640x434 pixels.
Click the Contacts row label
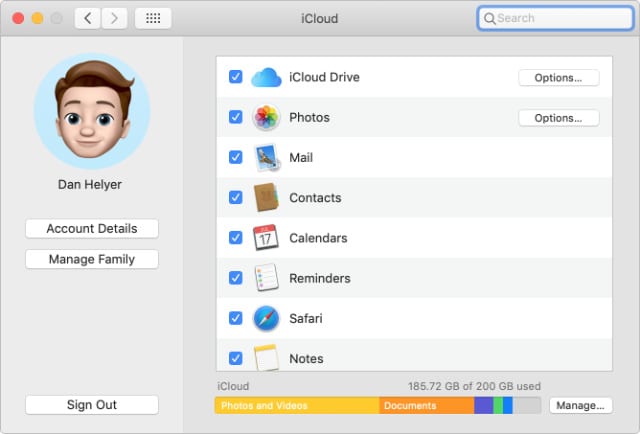315,198
